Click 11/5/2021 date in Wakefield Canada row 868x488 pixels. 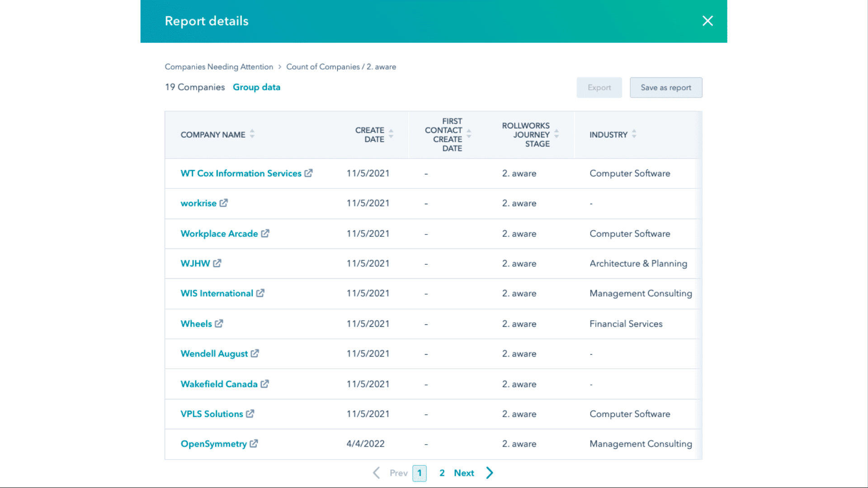[x=368, y=384]
